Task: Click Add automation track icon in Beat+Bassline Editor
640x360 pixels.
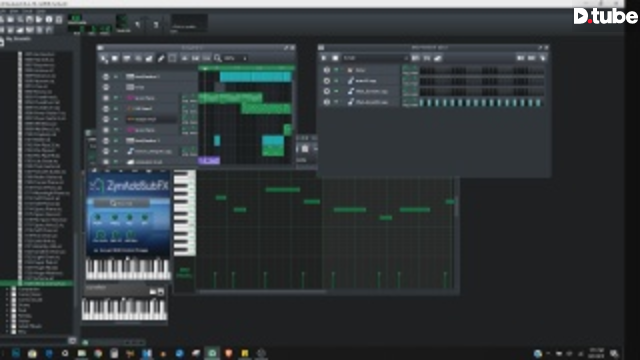Action: click(x=438, y=58)
